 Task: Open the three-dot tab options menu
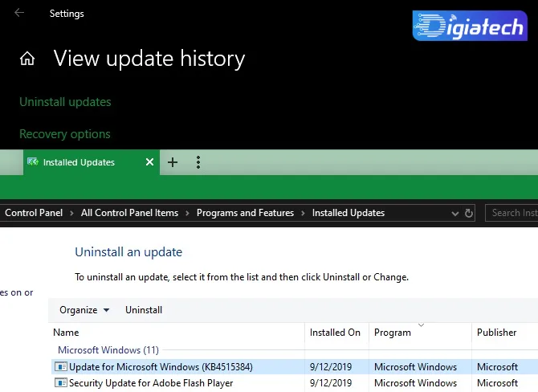click(198, 162)
